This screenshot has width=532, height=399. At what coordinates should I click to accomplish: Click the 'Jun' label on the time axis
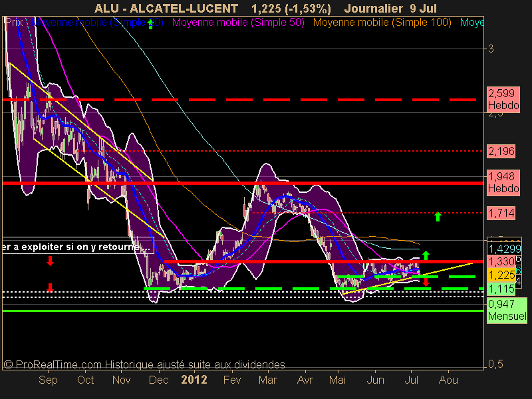[x=375, y=380]
